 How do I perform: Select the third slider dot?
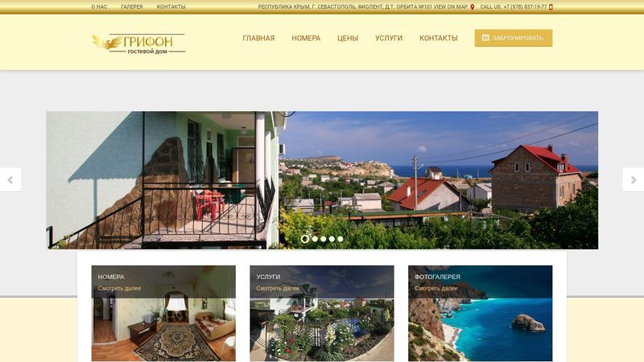pyautogui.click(x=324, y=239)
